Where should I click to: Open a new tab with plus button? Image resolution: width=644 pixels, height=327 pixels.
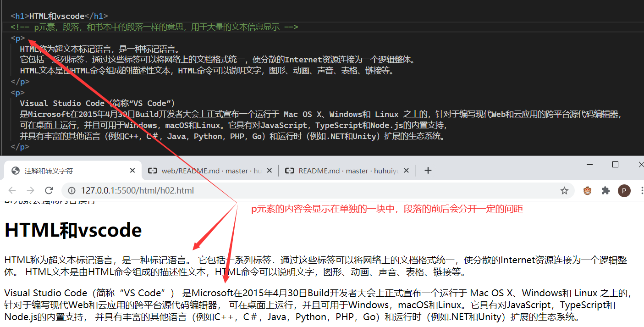click(x=428, y=171)
